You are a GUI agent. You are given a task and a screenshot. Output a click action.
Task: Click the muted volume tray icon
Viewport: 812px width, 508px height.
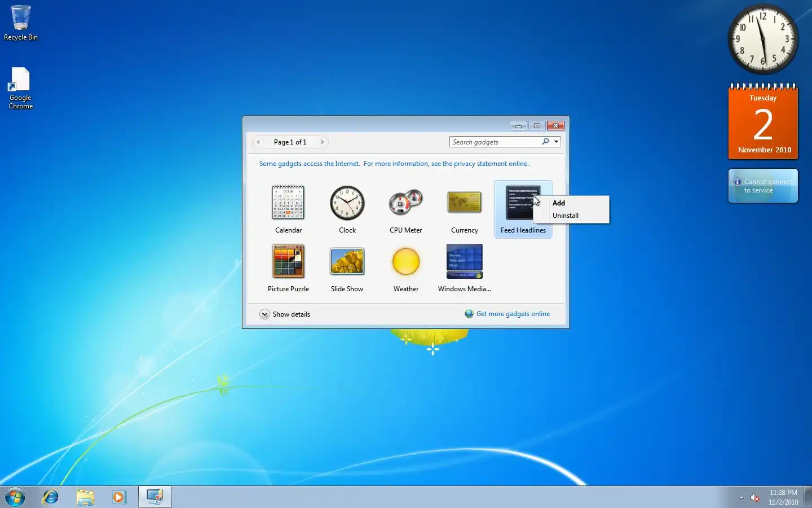pos(755,497)
